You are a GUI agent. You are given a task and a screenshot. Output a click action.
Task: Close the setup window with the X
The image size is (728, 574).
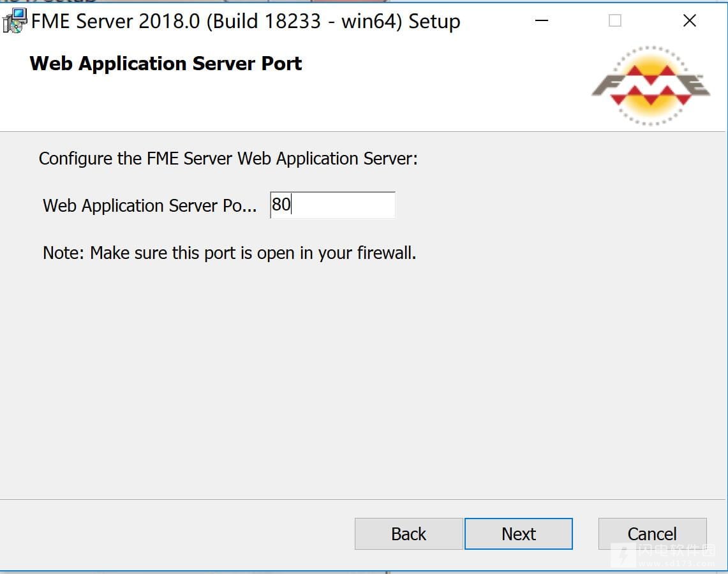[x=689, y=21]
